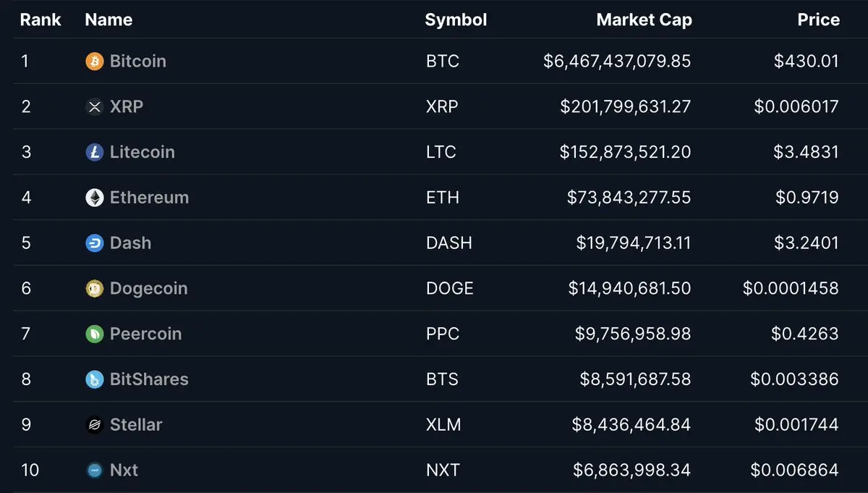Click the Dogecoin logo icon
Screen dimensions: 868x493
(x=95, y=289)
